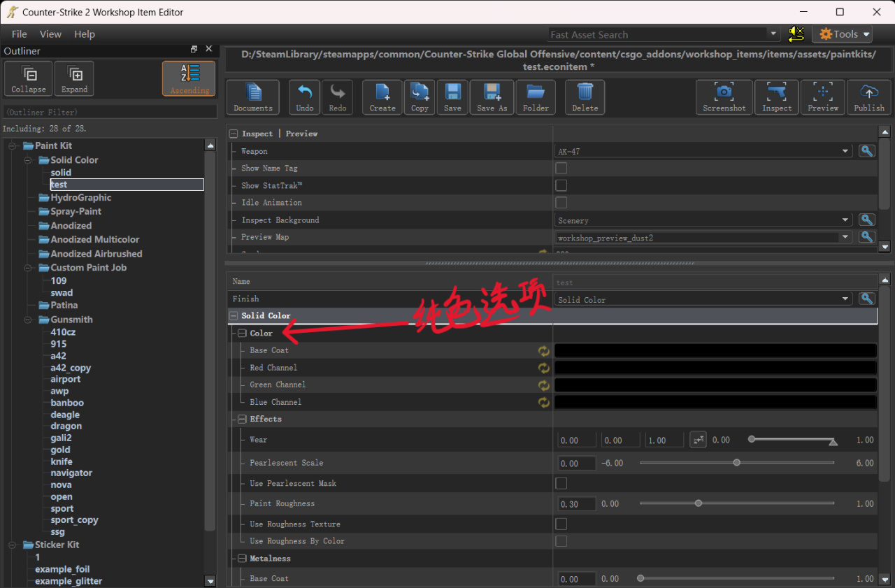Check Use Pearlescent Mask

coord(561,483)
